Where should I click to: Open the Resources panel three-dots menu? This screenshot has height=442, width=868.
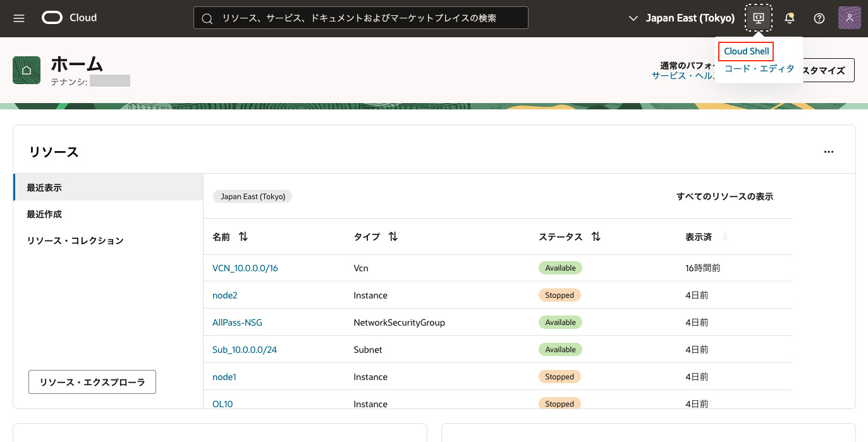829,152
